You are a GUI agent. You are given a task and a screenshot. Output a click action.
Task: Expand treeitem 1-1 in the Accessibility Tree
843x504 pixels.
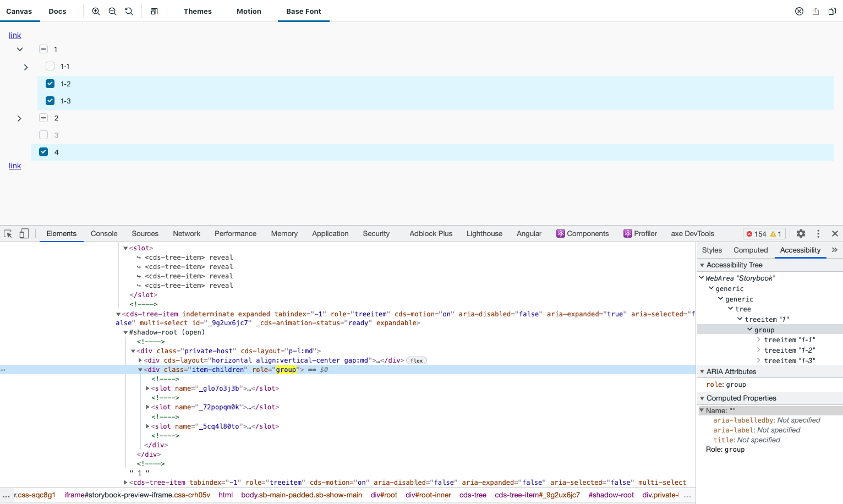758,339
